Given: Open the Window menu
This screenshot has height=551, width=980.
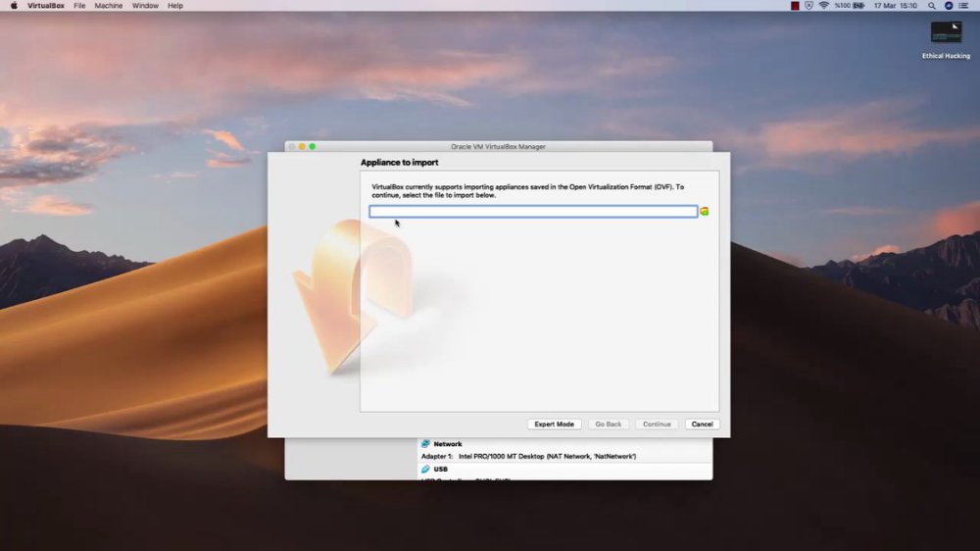Looking at the screenshot, I should click(x=145, y=6).
